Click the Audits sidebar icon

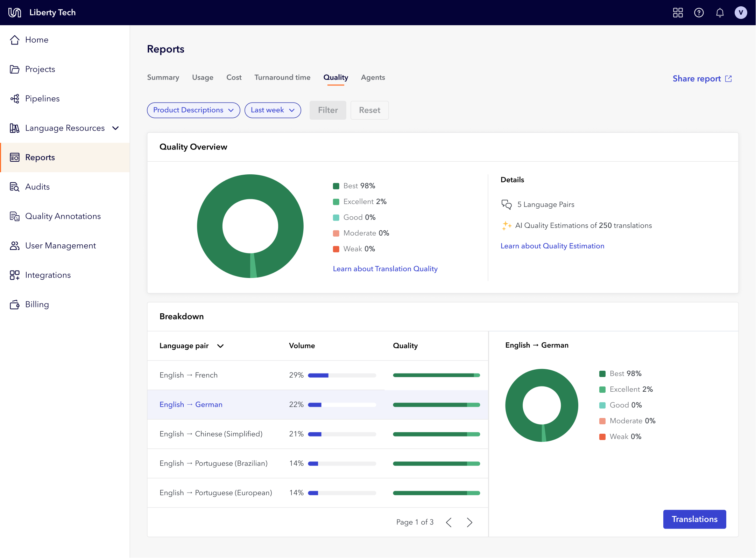(15, 187)
